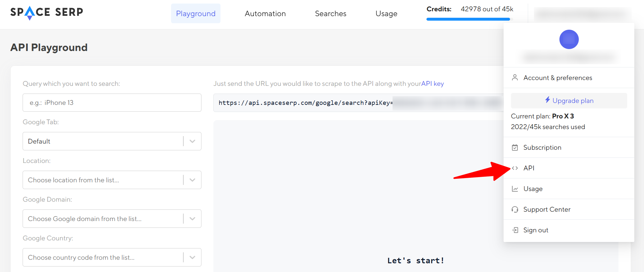Click the blue credits progress bar
Image resolution: width=644 pixels, height=272 pixels.
point(468,19)
